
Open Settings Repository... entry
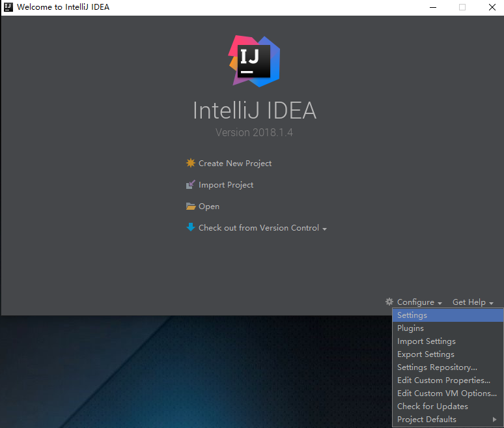(x=448, y=367)
